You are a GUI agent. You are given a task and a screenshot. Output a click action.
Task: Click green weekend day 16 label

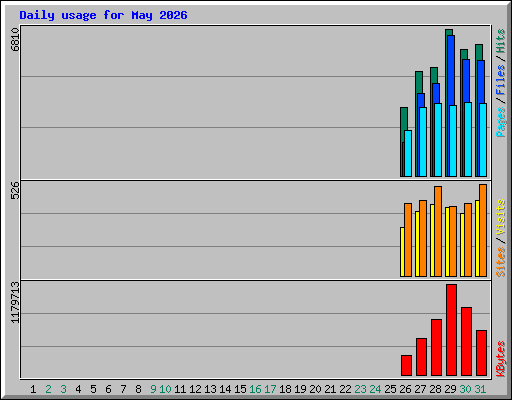[x=255, y=389]
